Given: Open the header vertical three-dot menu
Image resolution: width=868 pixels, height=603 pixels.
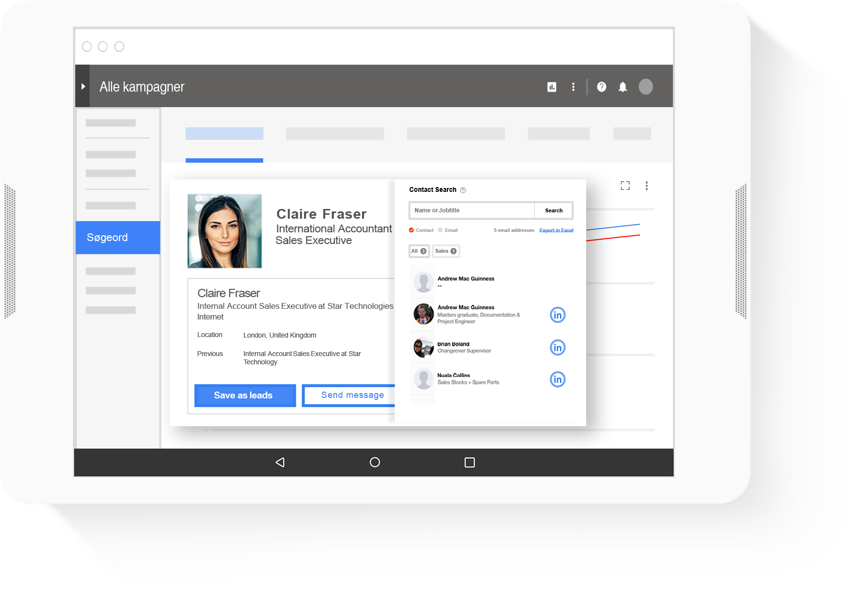Looking at the screenshot, I should tap(573, 87).
